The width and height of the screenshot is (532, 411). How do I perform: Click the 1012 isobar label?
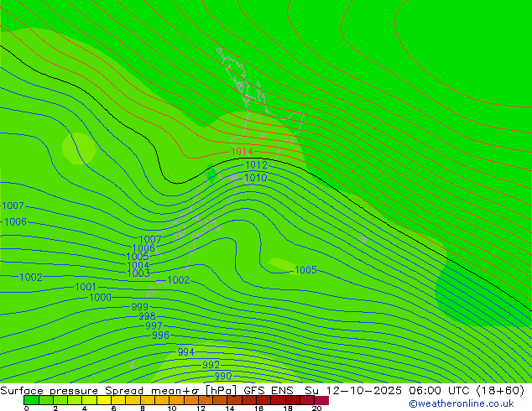(256, 165)
